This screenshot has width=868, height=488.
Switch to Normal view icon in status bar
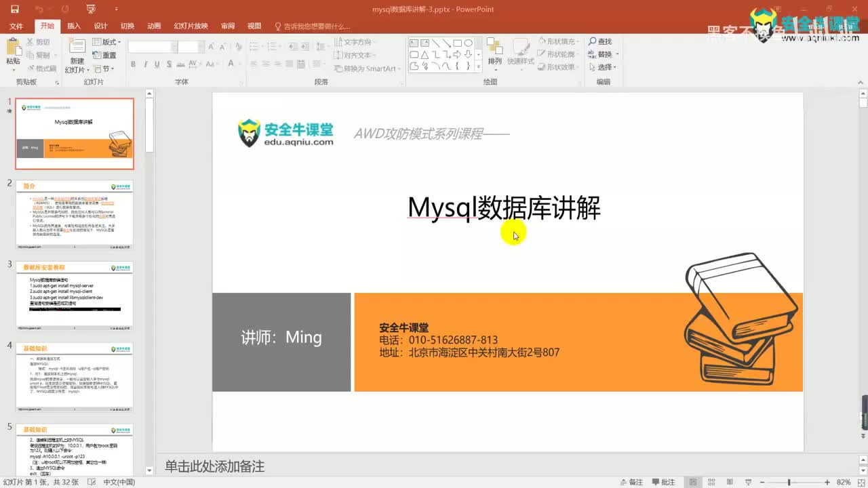point(692,482)
